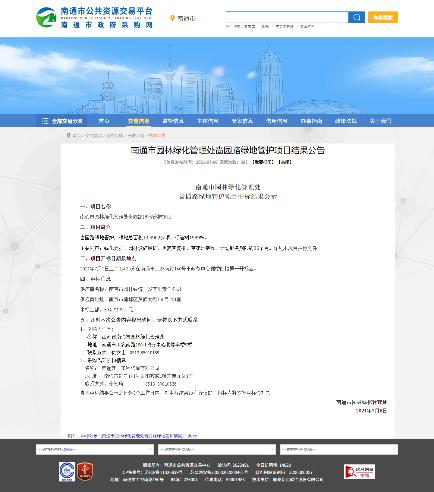Image resolution: width=434 pixels, height=492 pixels.
Task: Click the orange button beside search
Action: point(383,17)
